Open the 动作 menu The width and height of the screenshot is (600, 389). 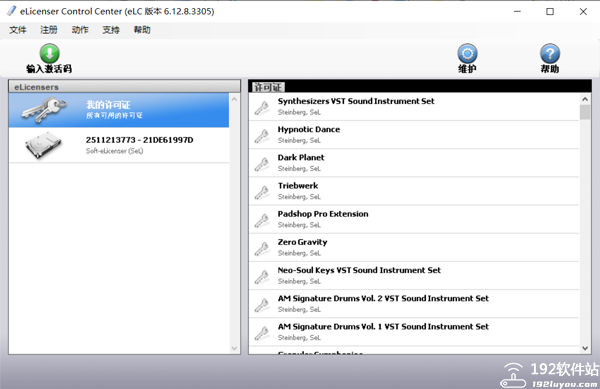[80, 30]
